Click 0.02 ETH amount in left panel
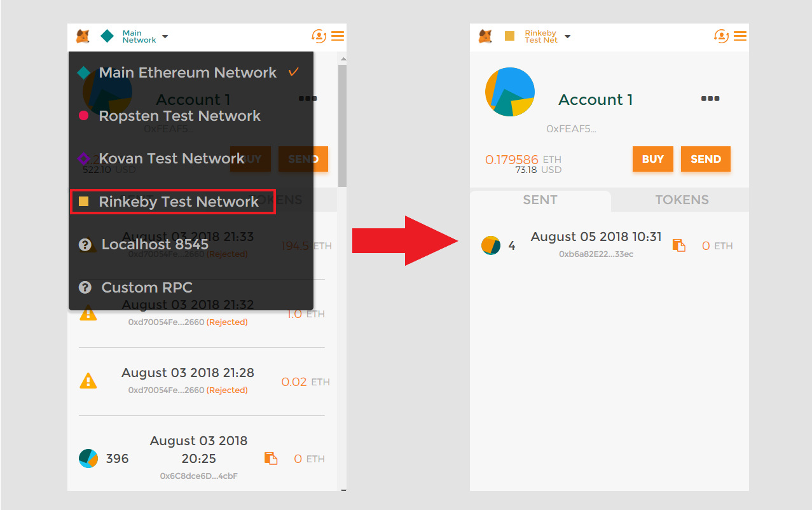The image size is (812, 510). [x=306, y=382]
